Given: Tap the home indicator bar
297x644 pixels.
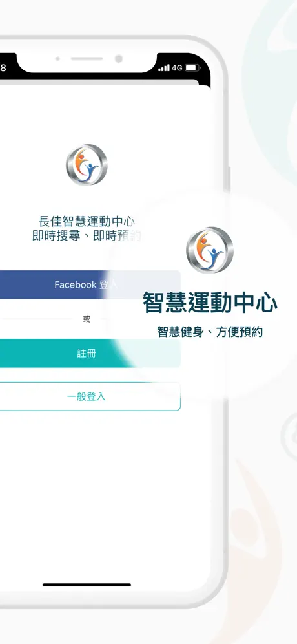Looking at the screenshot, I should (87, 585).
